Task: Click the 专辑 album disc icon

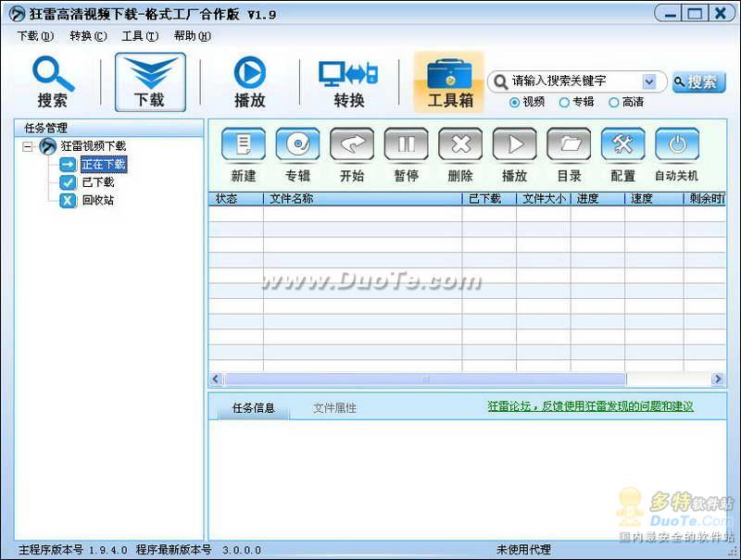Action: pos(297,144)
